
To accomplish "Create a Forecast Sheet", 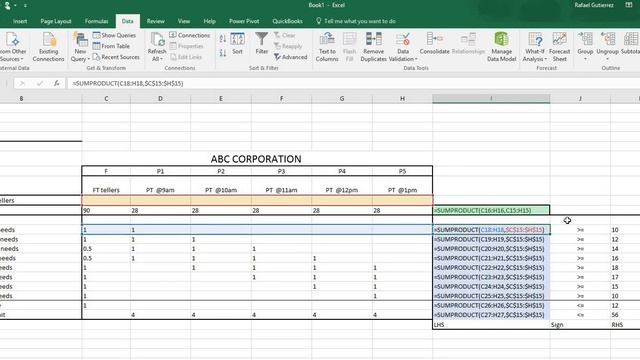I will coord(560,47).
